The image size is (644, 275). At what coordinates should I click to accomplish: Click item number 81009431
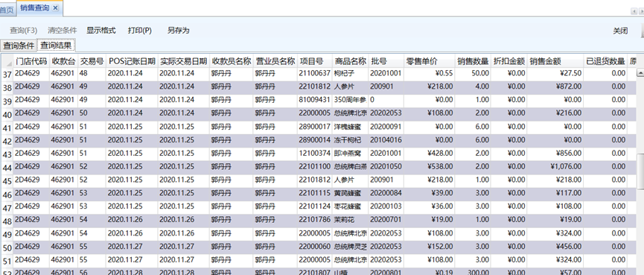click(x=314, y=100)
